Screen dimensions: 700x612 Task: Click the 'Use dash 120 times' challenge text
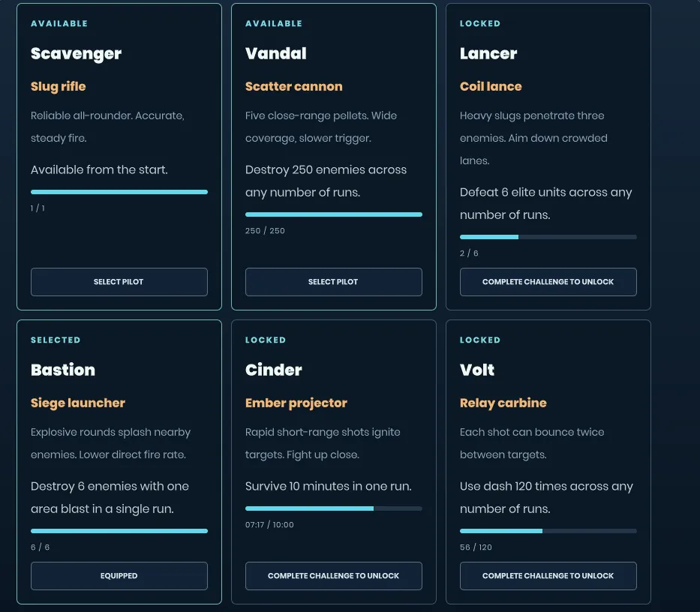point(546,498)
